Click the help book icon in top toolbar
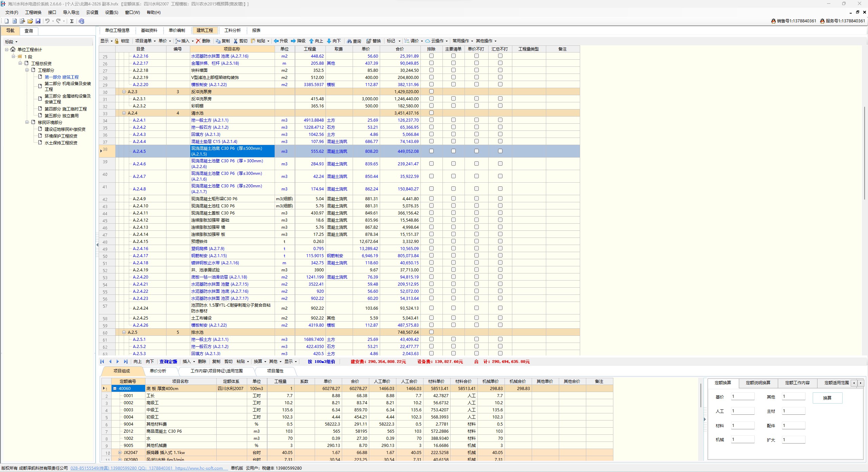The width and height of the screenshot is (868, 472). 81,21
